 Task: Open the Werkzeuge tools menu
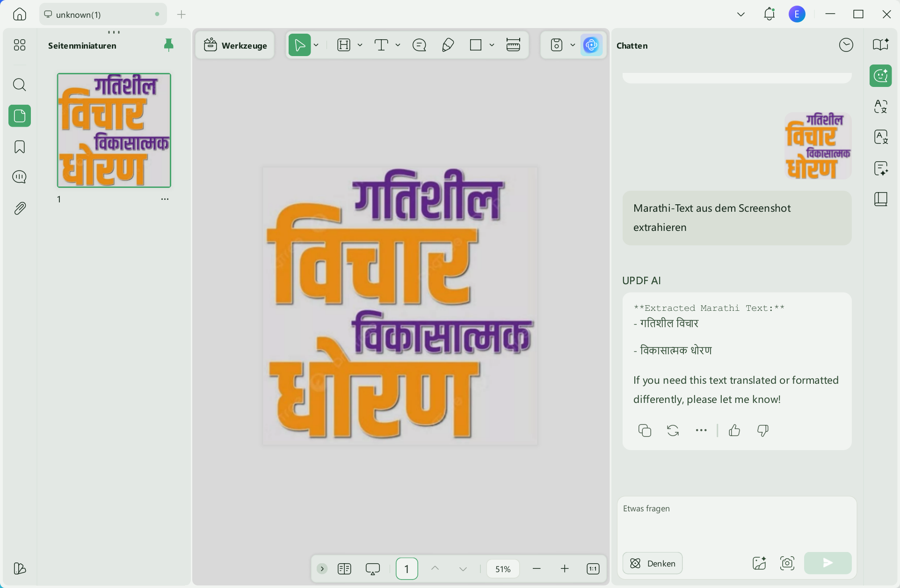point(235,45)
